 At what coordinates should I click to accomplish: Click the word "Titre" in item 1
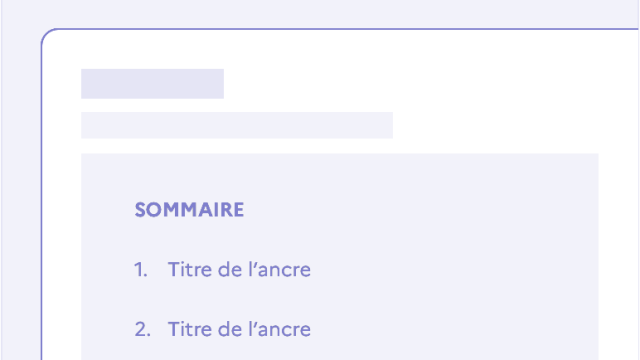(190, 270)
